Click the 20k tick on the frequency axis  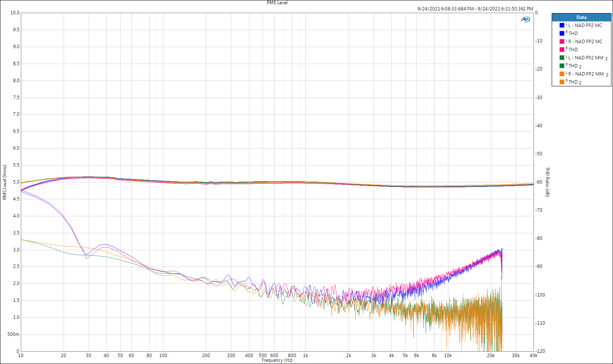click(x=490, y=356)
